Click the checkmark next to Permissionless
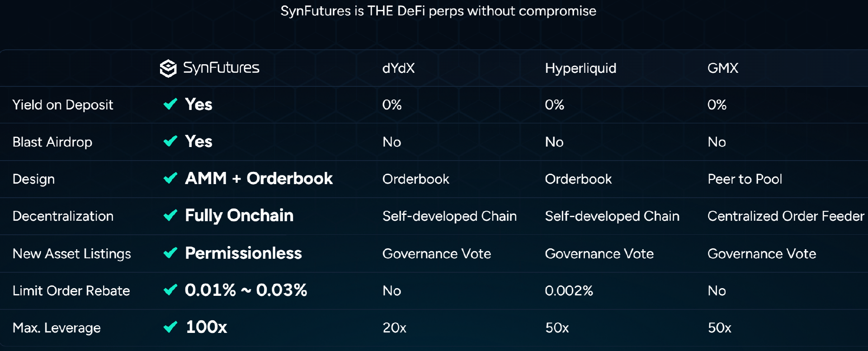Viewport: 868px width, 351px height. pyautogui.click(x=170, y=253)
